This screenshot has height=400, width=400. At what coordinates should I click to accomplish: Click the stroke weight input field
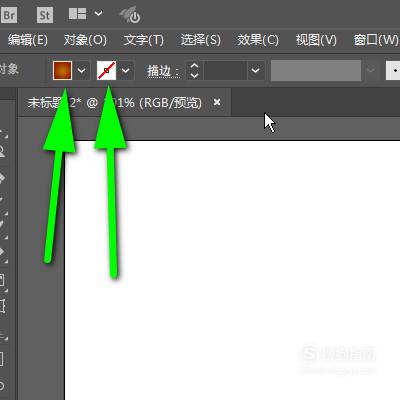pos(226,70)
